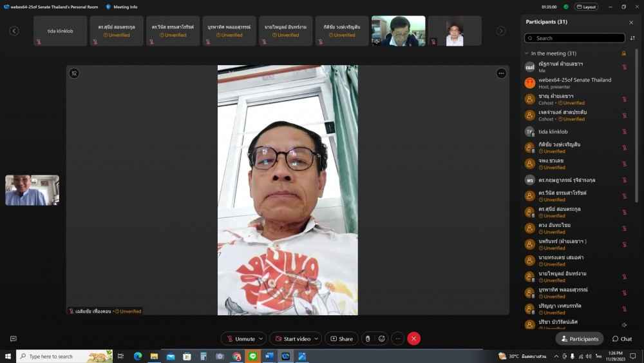Start video camera

292,338
